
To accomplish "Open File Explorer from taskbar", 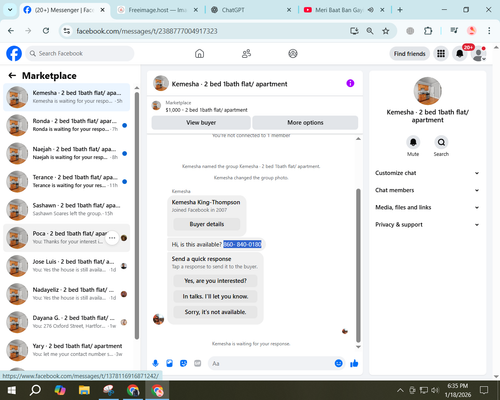I will coord(84,390).
